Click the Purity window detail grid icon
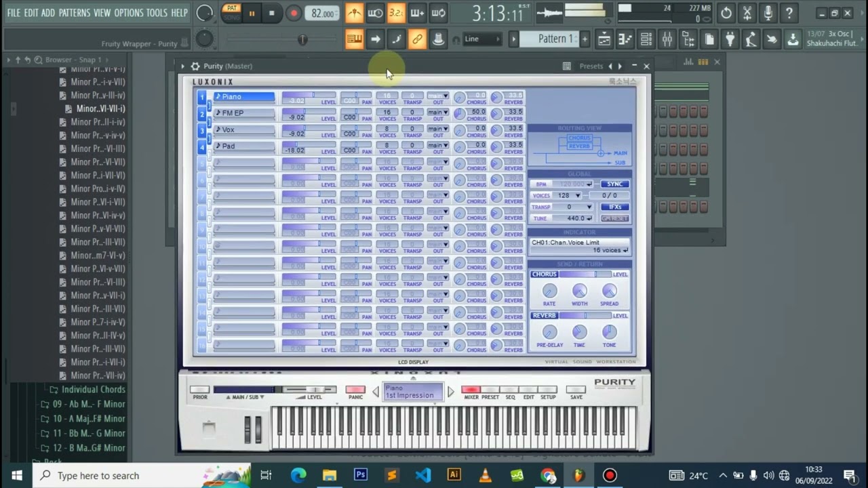Image resolution: width=868 pixels, height=488 pixels. point(566,66)
